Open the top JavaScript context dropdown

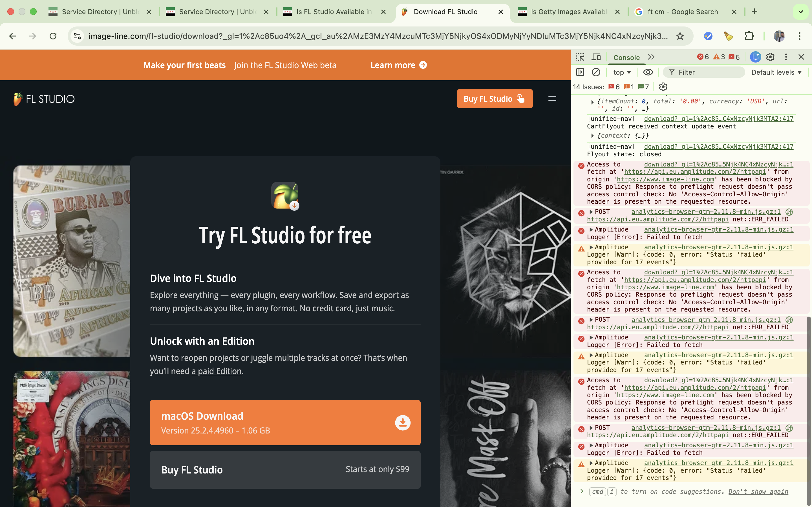[622, 72]
